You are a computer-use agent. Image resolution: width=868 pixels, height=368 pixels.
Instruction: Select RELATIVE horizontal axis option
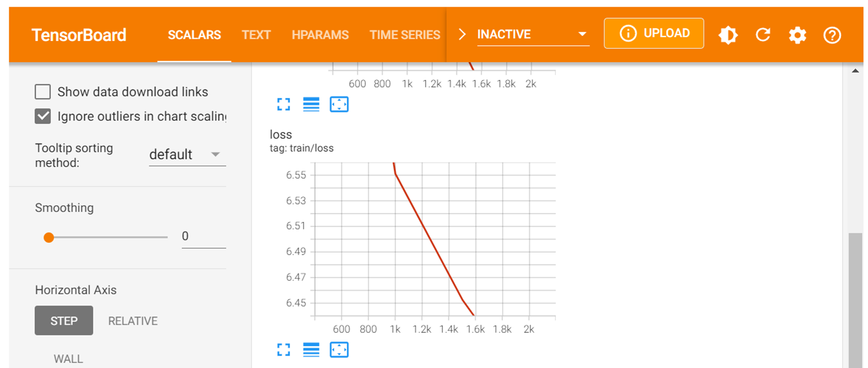point(133,321)
